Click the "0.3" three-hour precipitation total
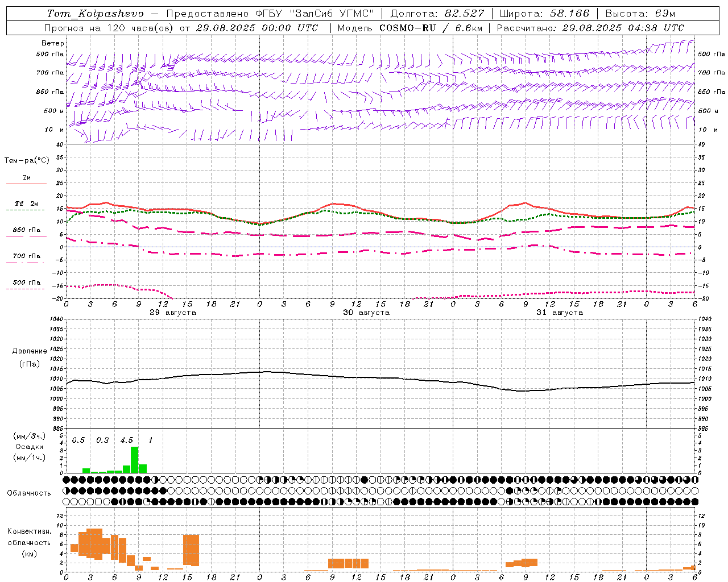Image resolution: width=728 pixels, height=582 pixels. click(102, 440)
